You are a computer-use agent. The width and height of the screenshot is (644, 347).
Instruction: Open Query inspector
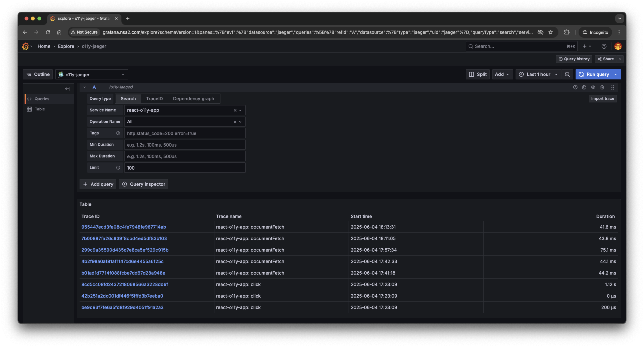click(143, 184)
